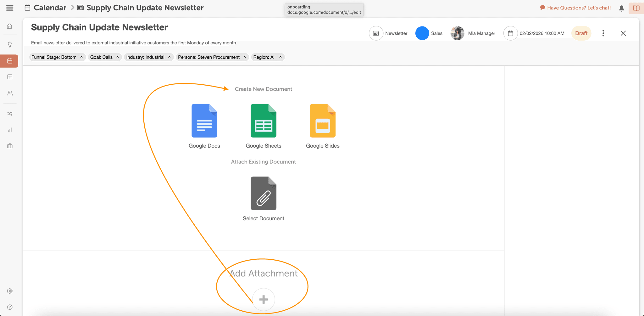Open the Kanban board view
The height and width of the screenshot is (316, 644).
coord(9,77)
